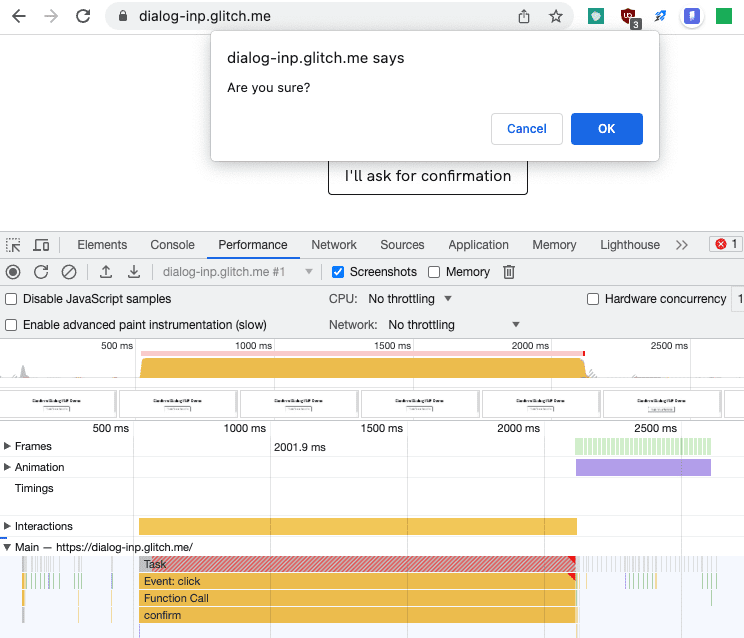
Task: Click the save profile download icon
Action: pyautogui.click(x=133, y=272)
